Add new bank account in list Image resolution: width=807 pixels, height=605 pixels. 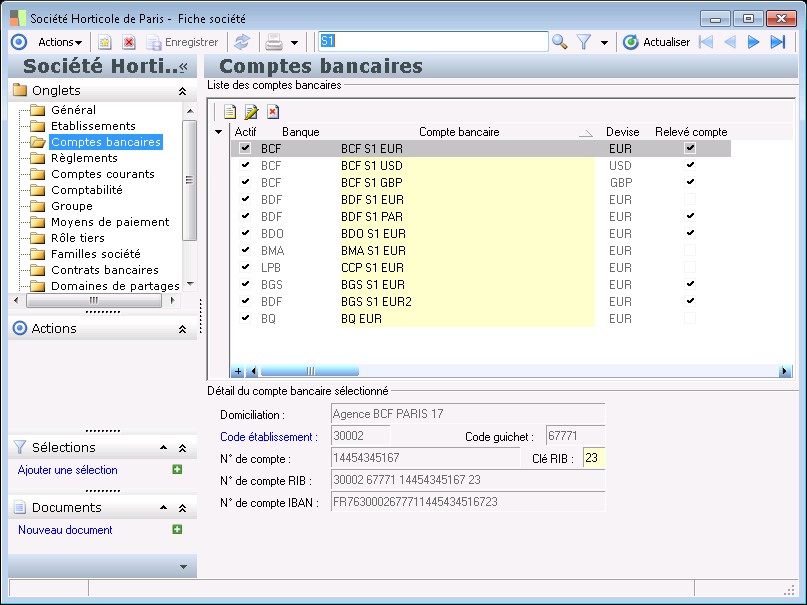tap(229, 111)
